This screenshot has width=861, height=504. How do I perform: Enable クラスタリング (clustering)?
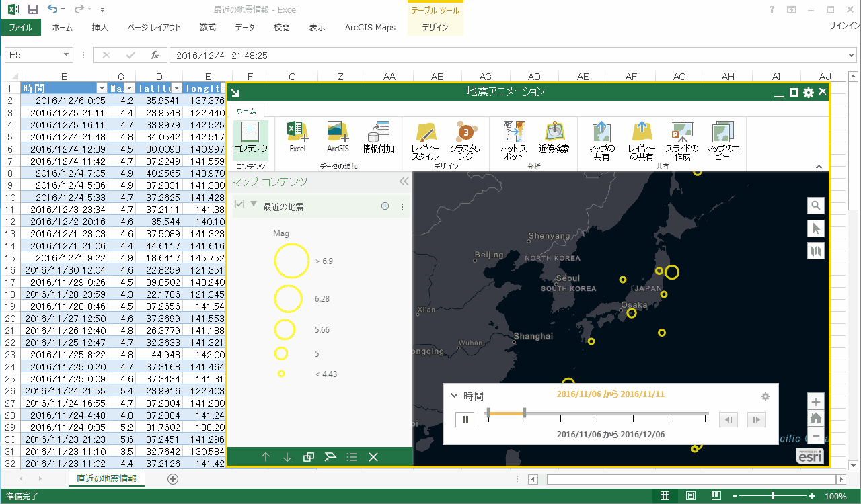(465, 142)
